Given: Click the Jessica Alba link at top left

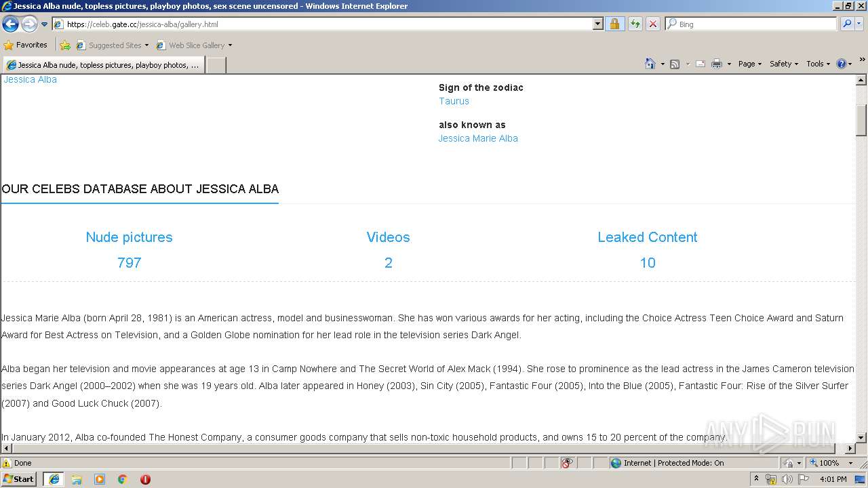Looking at the screenshot, I should pyautogui.click(x=31, y=79).
